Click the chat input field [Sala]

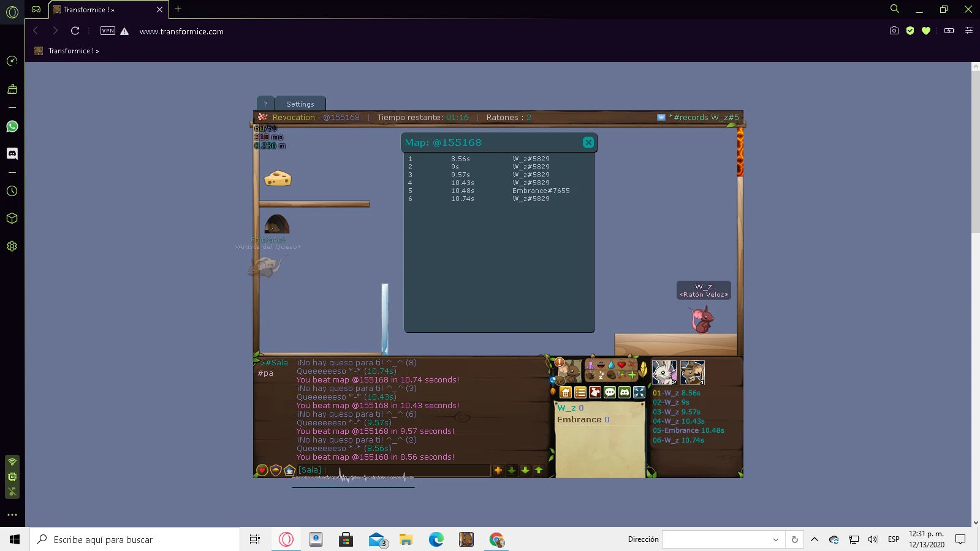click(393, 470)
